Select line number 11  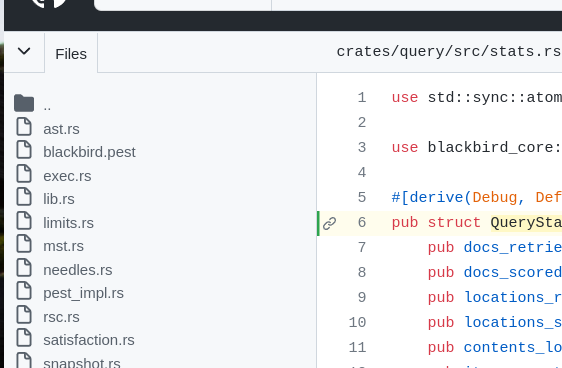[x=357, y=348]
